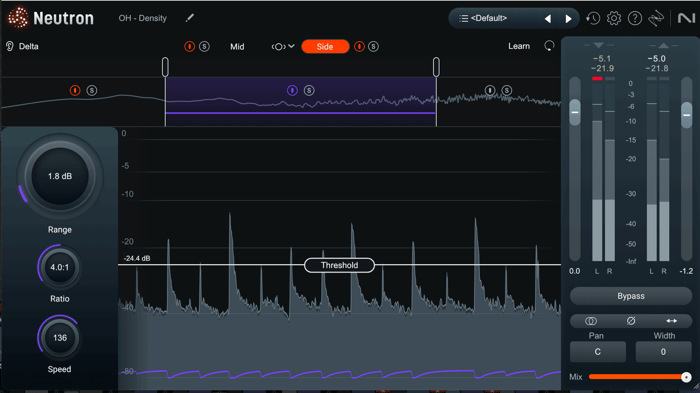Solo the Mid channel
Image resolution: width=700 pixels, height=393 pixels.
click(204, 46)
